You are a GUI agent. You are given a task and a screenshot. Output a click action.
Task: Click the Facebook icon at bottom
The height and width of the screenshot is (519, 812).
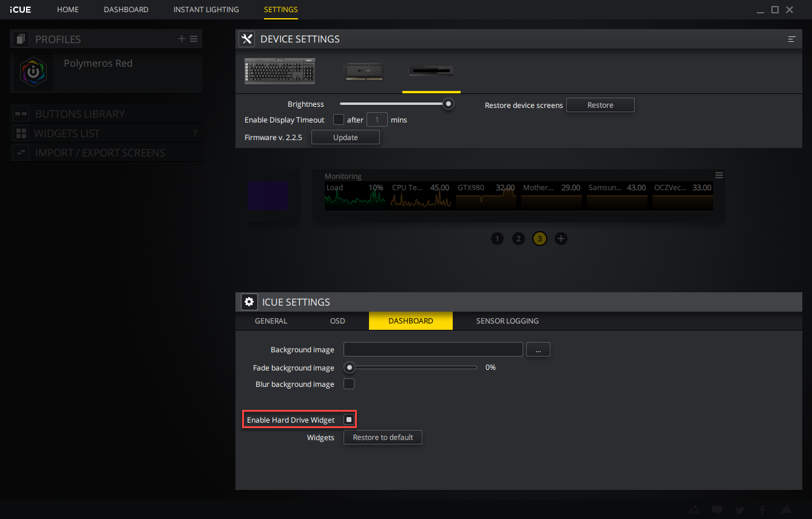(x=762, y=510)
